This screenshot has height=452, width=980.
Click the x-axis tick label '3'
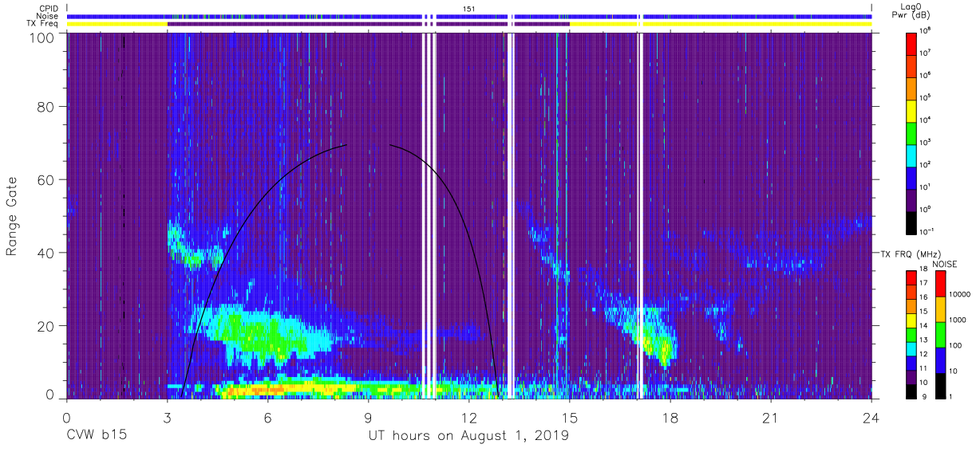click(168, 418)
